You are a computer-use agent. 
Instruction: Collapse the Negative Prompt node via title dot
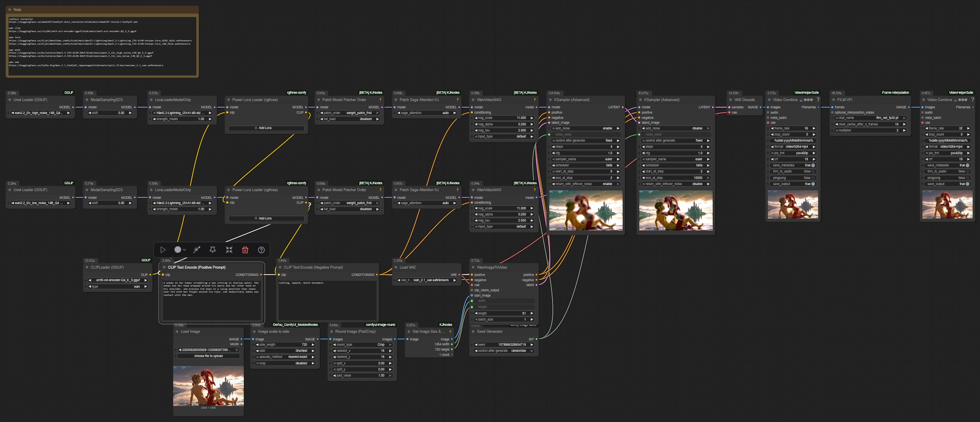pyautogui.click(x=280, y=267)
